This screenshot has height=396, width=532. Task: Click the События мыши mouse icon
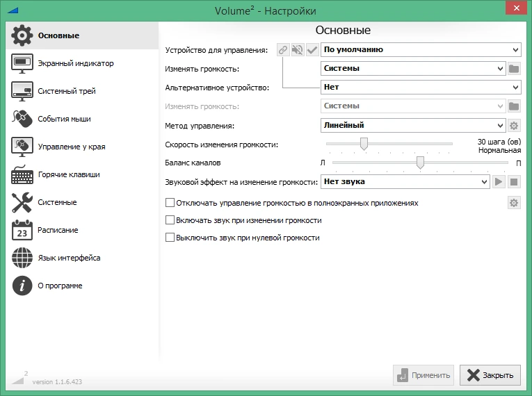[x=22, y=119]
